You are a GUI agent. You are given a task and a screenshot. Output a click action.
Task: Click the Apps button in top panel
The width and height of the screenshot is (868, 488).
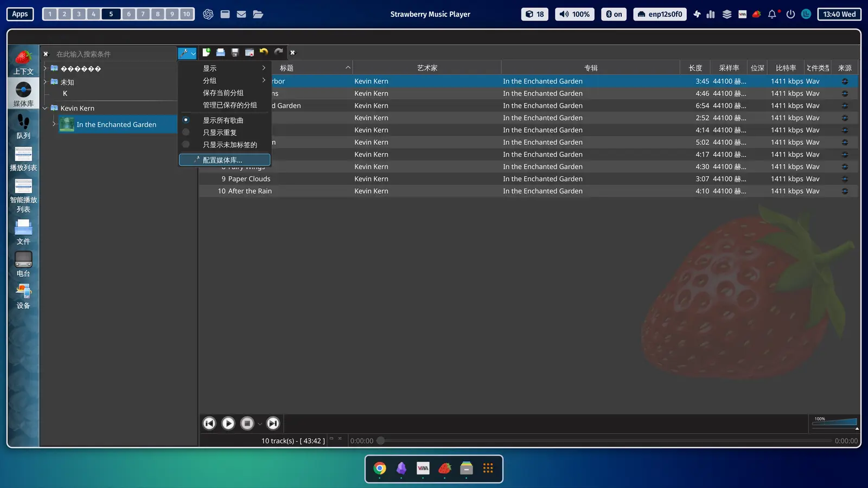(20, 14)
